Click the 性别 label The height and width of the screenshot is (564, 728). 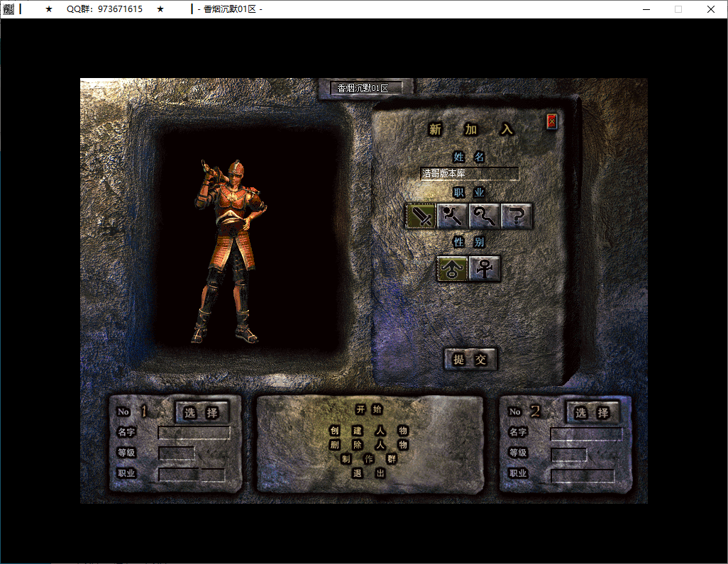click(469, 242)
